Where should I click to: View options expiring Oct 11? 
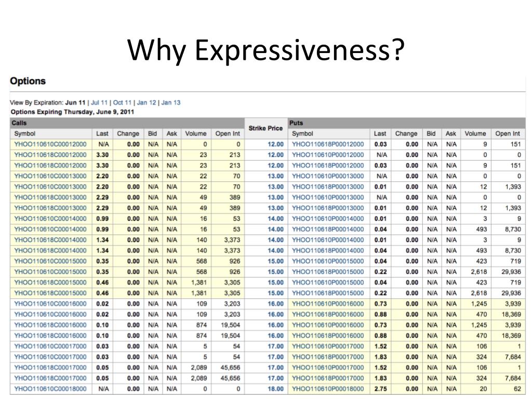tap(122, 102)
